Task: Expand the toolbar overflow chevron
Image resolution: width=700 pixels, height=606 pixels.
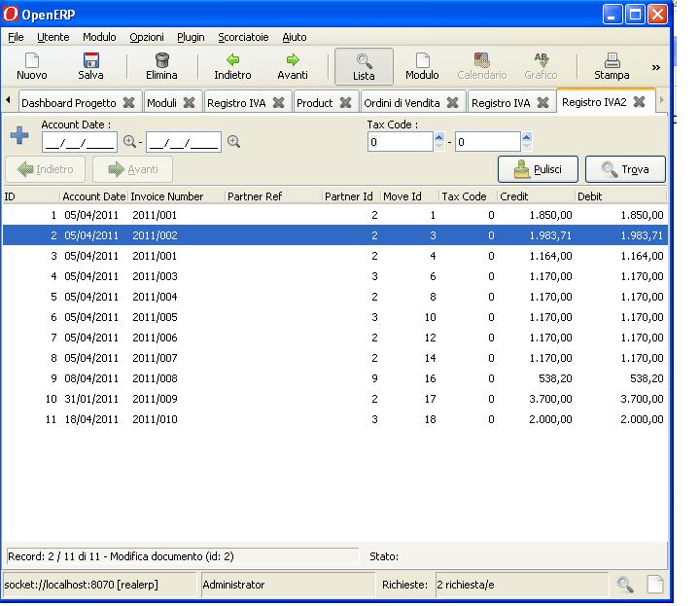Action: point(656,67)
